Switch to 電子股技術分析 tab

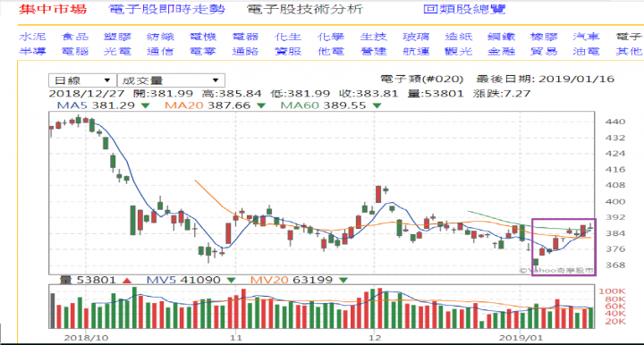pyautogui.click(x=305, y=9)
